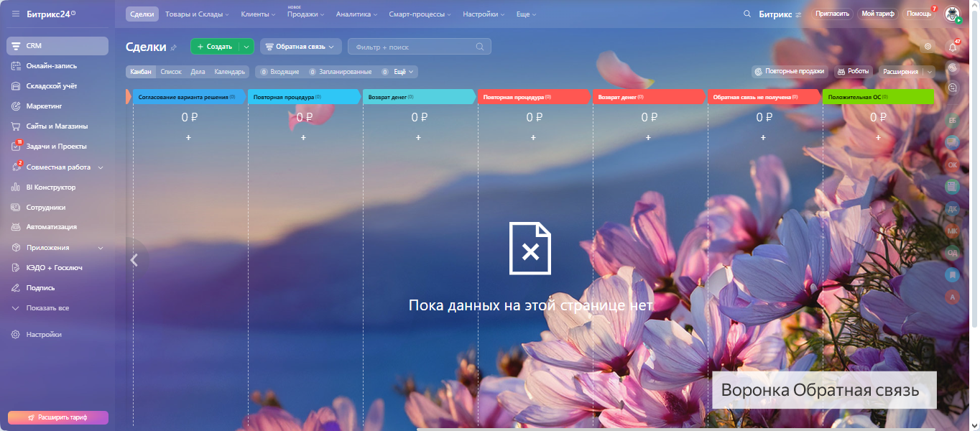Open Сайты и Магазины section
980x431 pixels.
click(x=57, y=126)
